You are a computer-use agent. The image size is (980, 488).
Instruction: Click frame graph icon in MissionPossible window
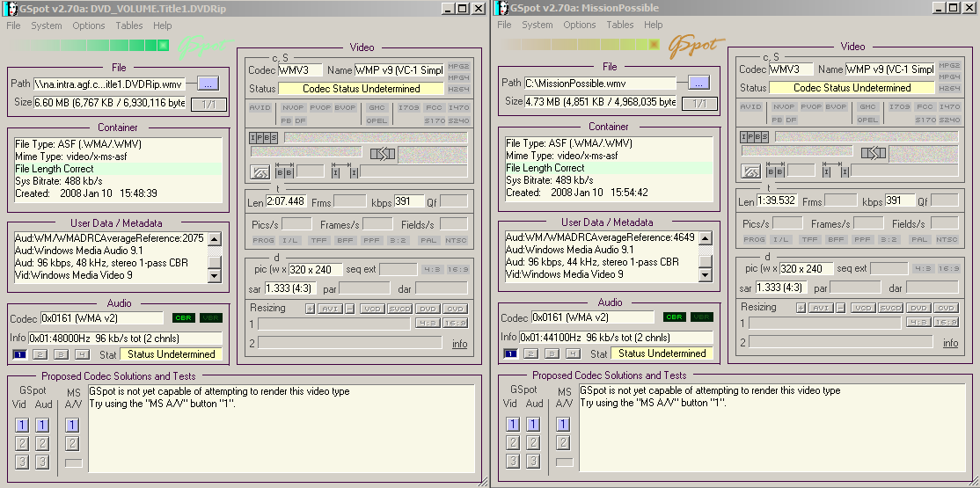[750, 171]
